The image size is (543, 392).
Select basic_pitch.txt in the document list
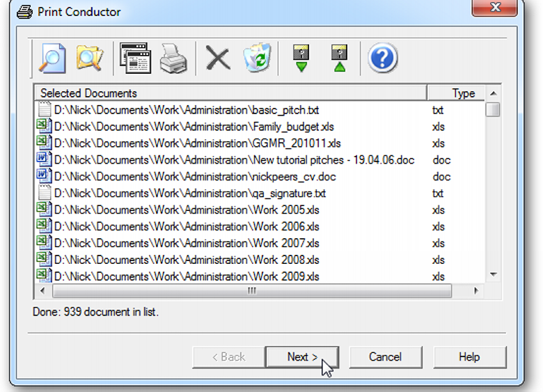186,110
